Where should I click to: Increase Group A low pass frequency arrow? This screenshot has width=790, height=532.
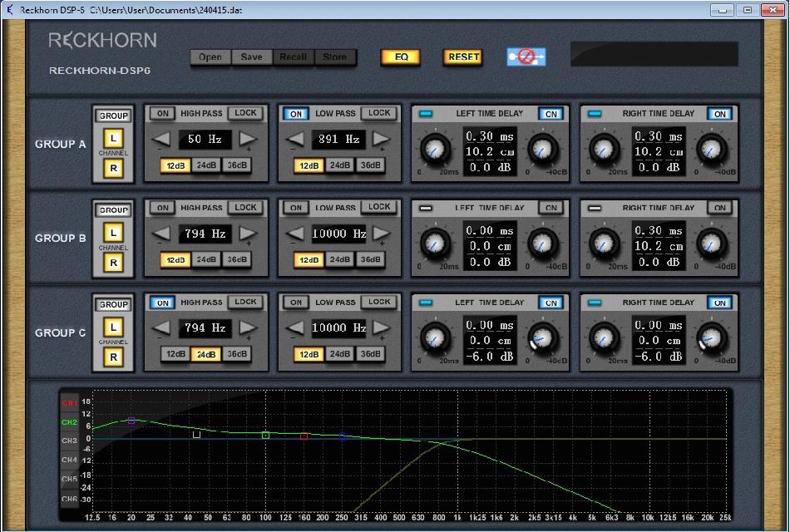click(382, 139)
